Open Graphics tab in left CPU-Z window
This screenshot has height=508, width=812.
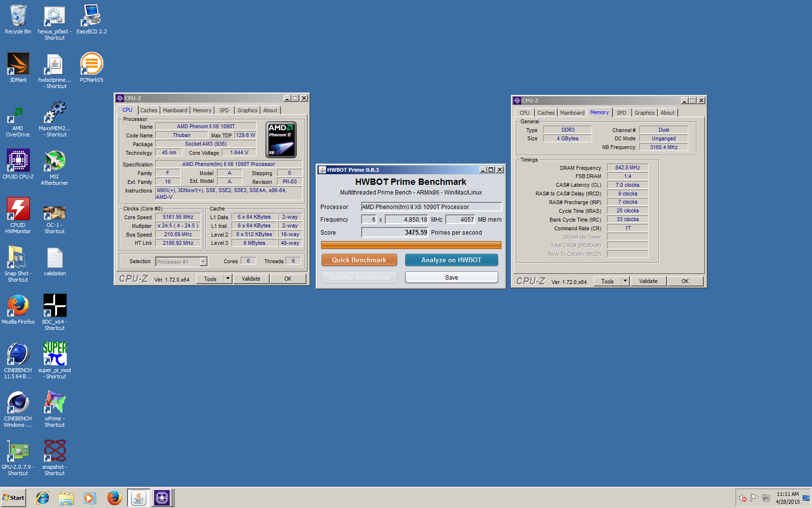(x=247, y=110)
